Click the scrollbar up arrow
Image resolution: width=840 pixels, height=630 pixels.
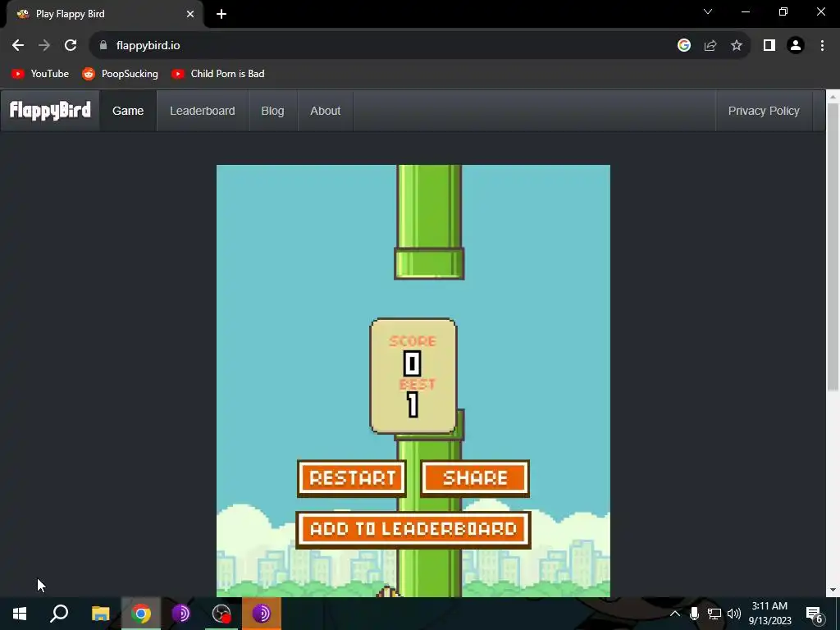pos(833,97)
